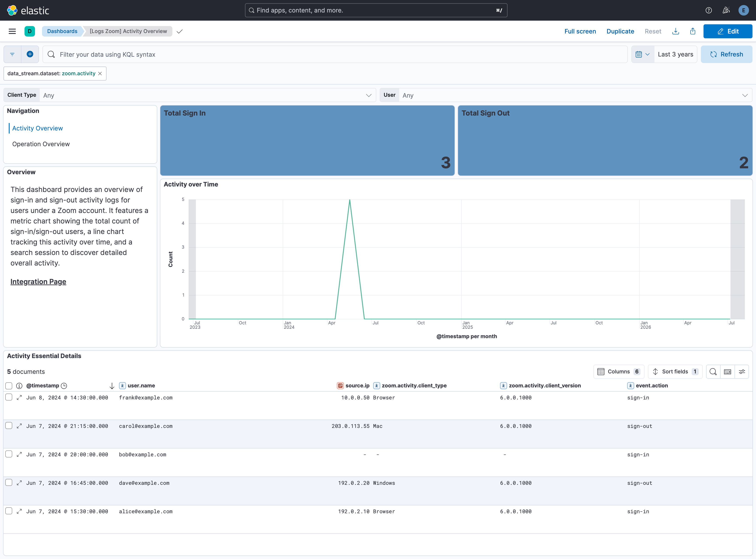This screenshot has height=559, width=756.
Task: Click the Total Sign In metric panel
Action: (307, 141)
